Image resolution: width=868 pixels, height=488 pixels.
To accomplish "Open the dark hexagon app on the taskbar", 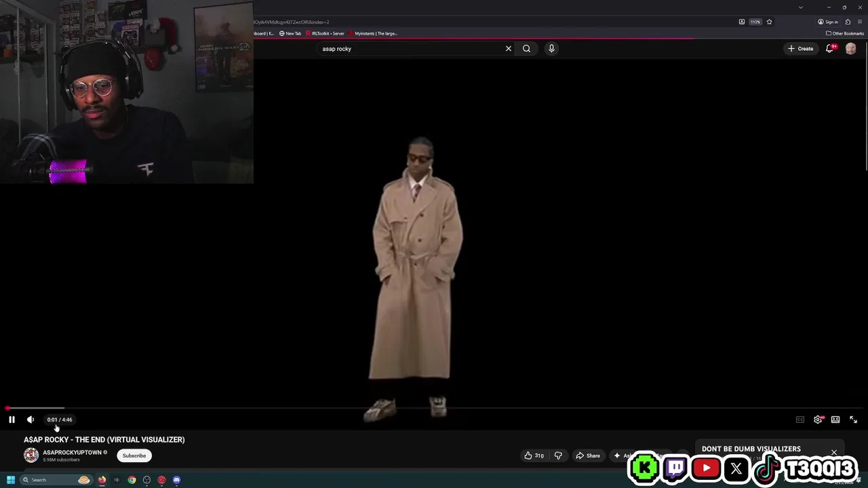I will pos(117,480).
